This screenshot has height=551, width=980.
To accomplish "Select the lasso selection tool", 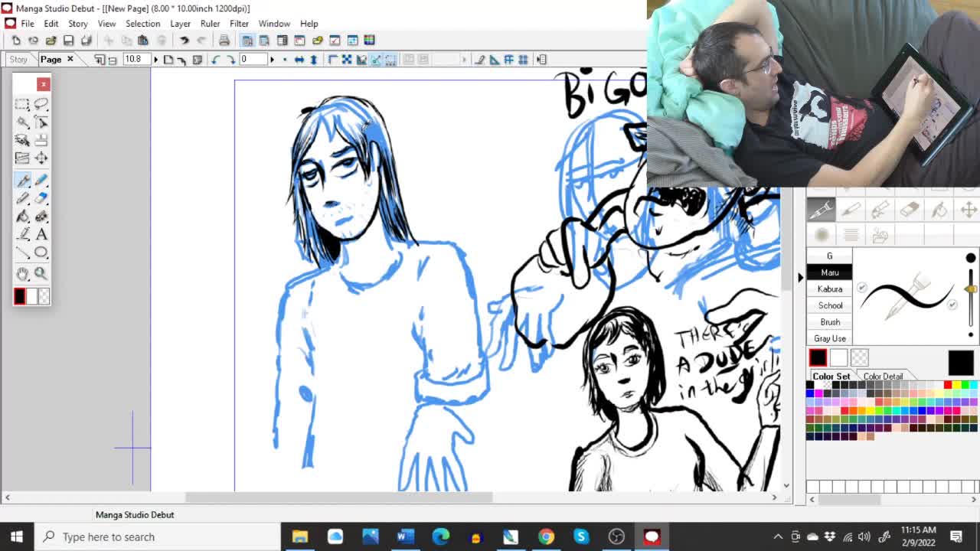I will pos(41,104).
